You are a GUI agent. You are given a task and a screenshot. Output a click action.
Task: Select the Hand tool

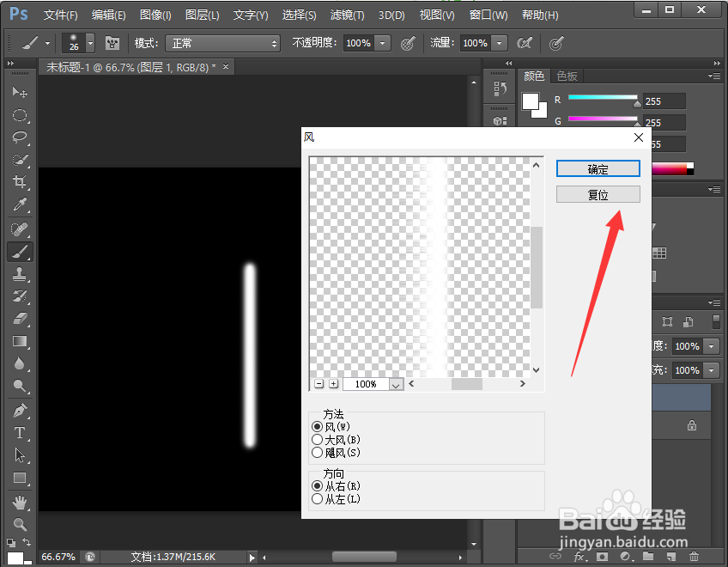tap(20, 503)
